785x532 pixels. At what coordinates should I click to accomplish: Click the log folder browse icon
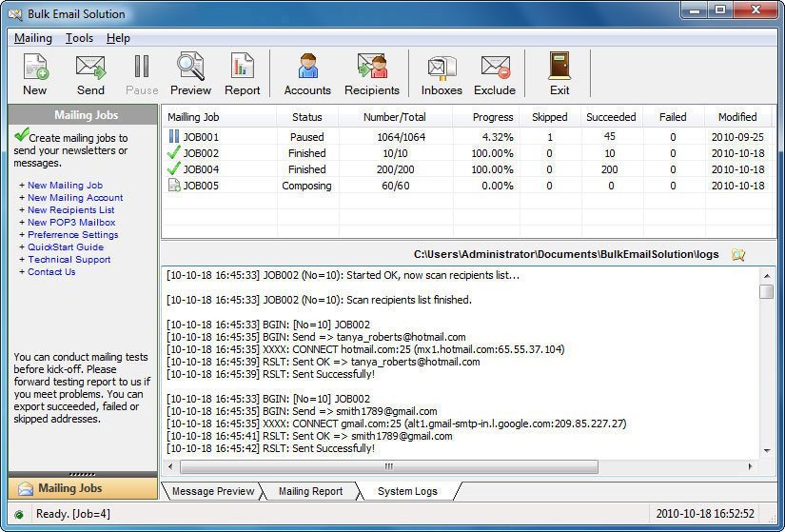point(738,254)
